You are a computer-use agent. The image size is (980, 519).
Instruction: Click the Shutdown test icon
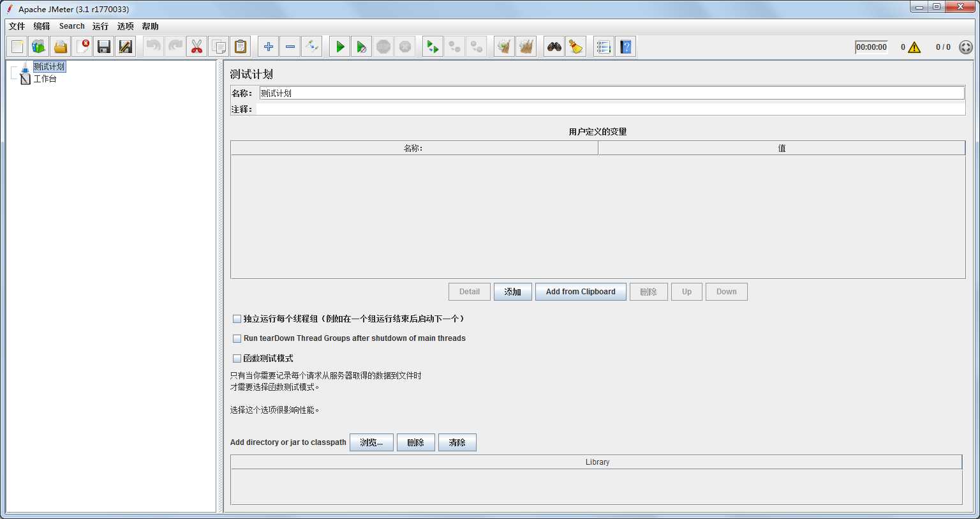point(405,47)
